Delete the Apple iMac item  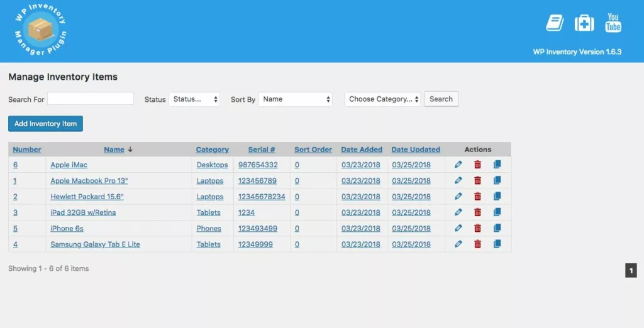pos(477,165)
